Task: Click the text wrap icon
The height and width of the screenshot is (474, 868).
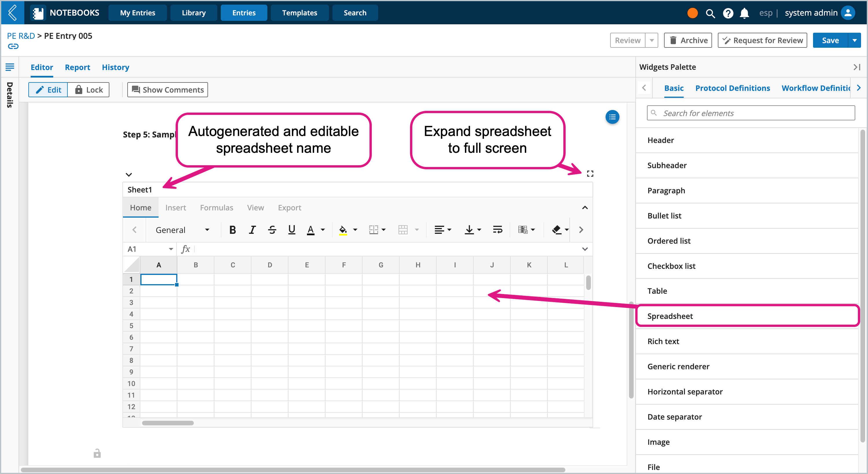Action: click(497, 230)
